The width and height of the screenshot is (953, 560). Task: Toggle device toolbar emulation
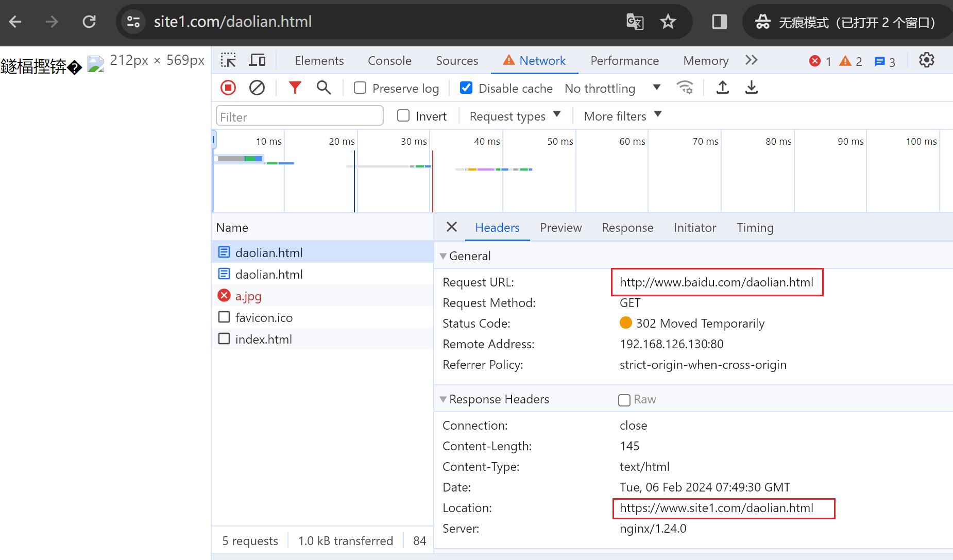point(257,60)
